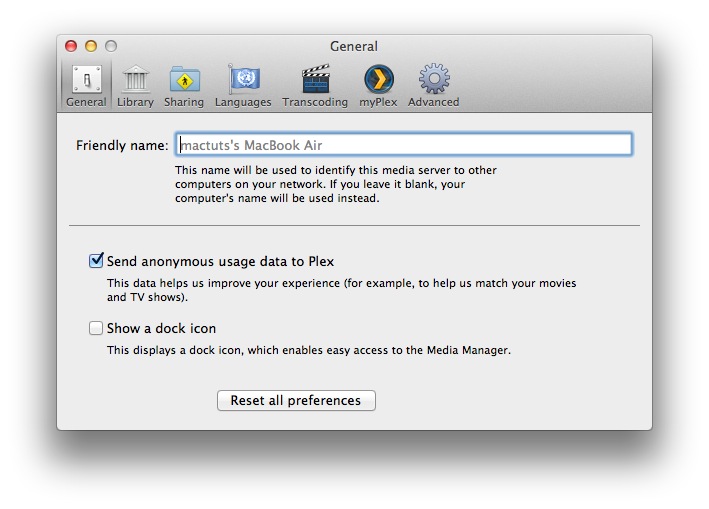Enable Show a dock icon checkbox

click(x=96, y=328)
